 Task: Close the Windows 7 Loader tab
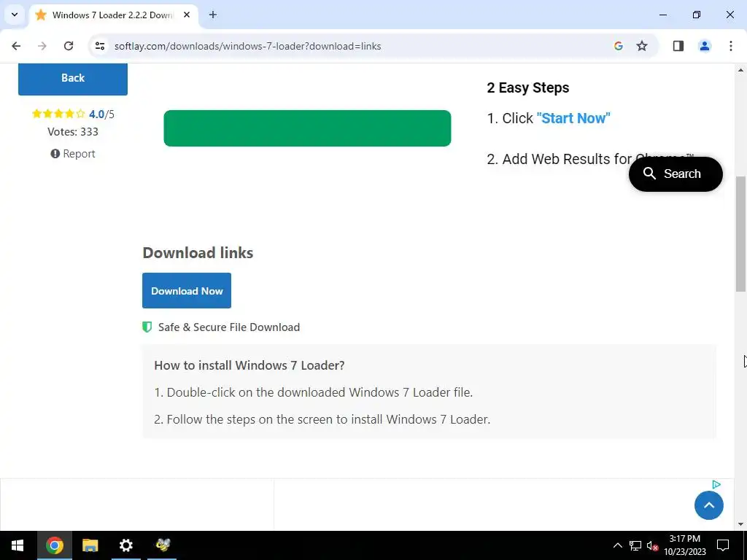[187, 15]
